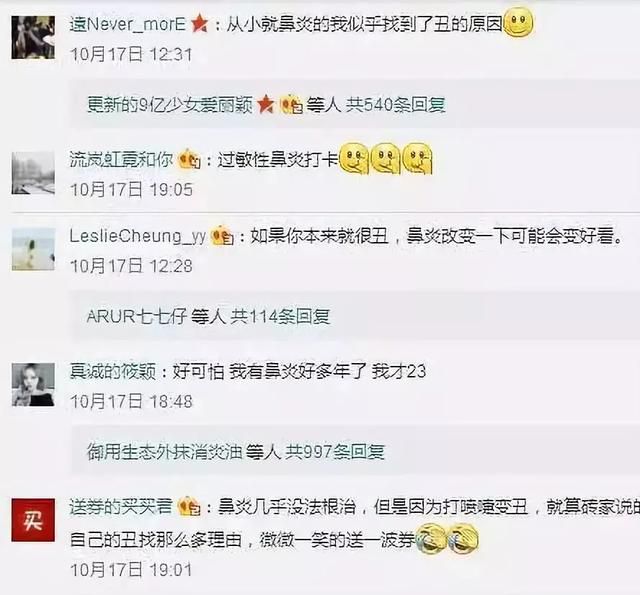Click the 10月17日 19:01 timestamp
This screenshot has width=640, height=595.
131,570
